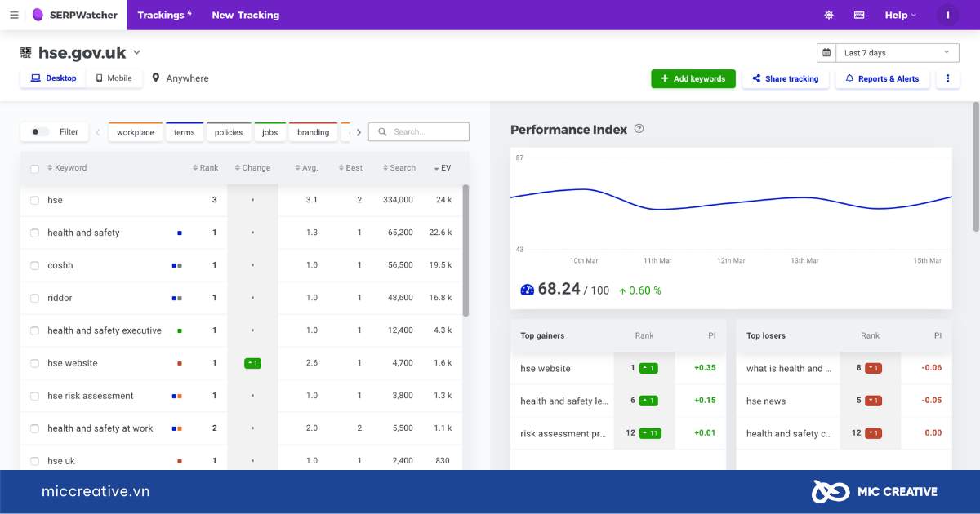Check the box for health and safety executive
The height and width of the screenshot is (514, 980).
click(34, 331)
